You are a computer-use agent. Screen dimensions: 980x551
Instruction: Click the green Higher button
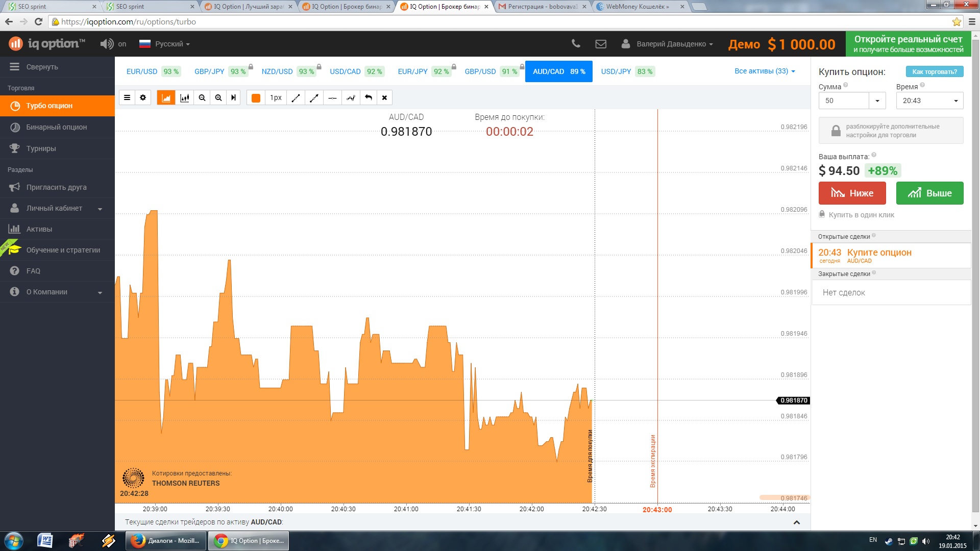(929, 193)
